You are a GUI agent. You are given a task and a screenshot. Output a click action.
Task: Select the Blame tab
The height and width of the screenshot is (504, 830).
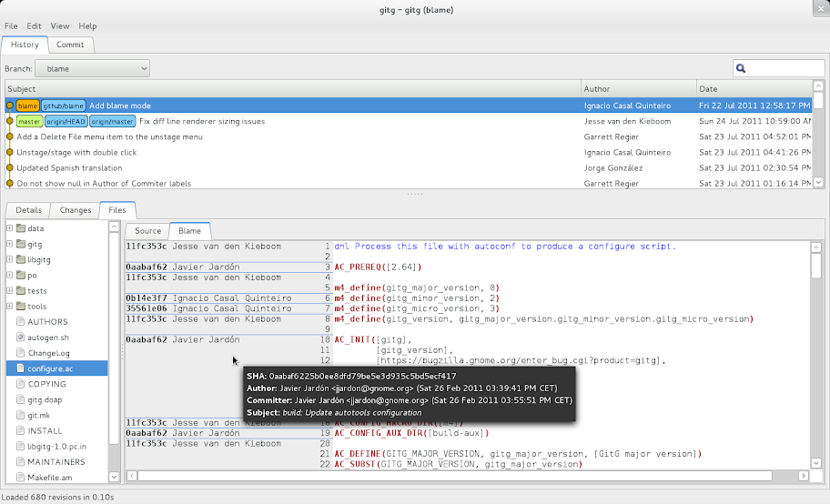189,231
